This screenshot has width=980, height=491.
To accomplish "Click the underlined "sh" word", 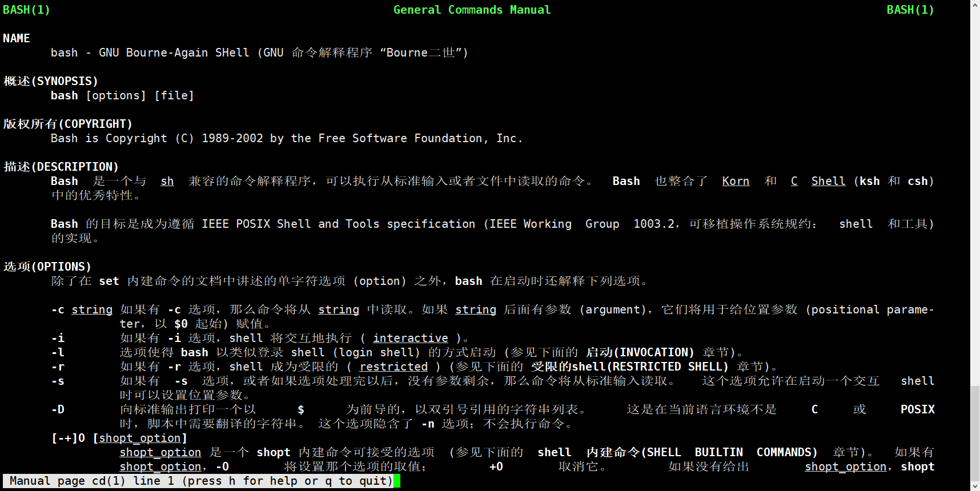I will pyautogui.click(x=167, y=181).
